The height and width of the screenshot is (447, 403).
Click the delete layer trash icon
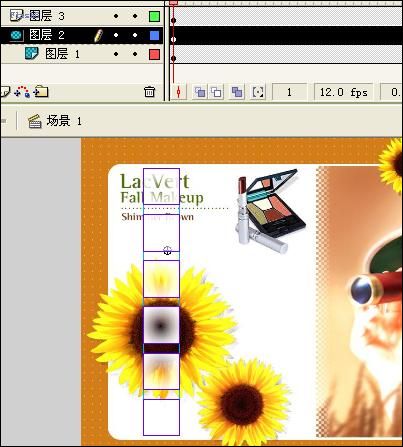pos(149,91)
